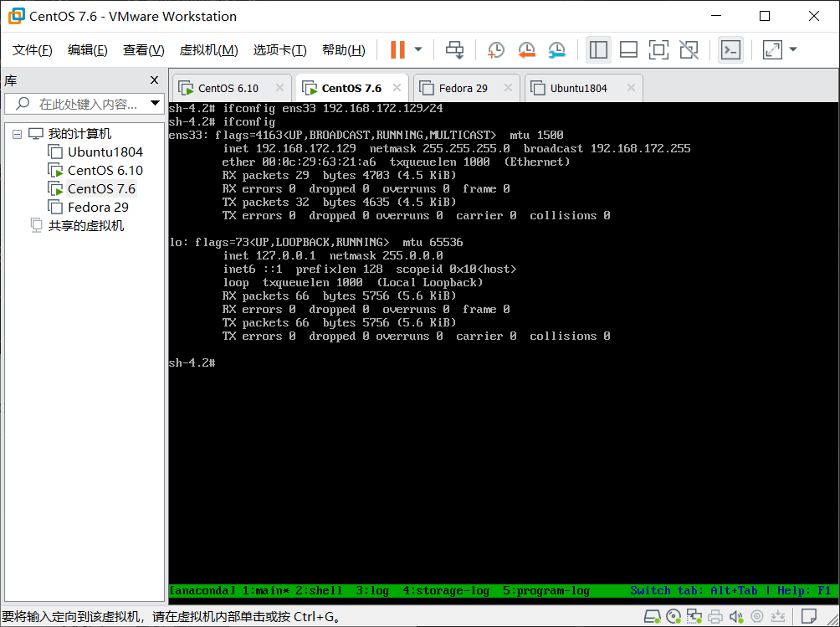Open the message log note icon
The height and width of the screenshot is (627, 840).
tap(809, 616)
